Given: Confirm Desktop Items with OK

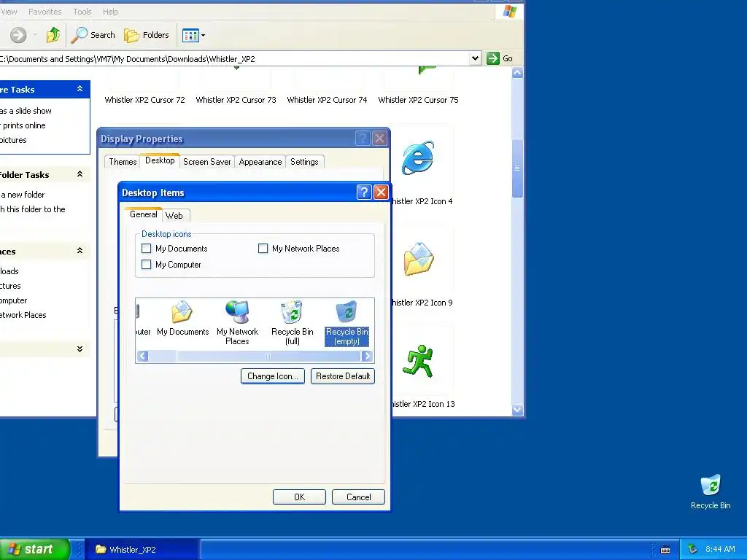Looking at the screenshot, I should [299, 497].
